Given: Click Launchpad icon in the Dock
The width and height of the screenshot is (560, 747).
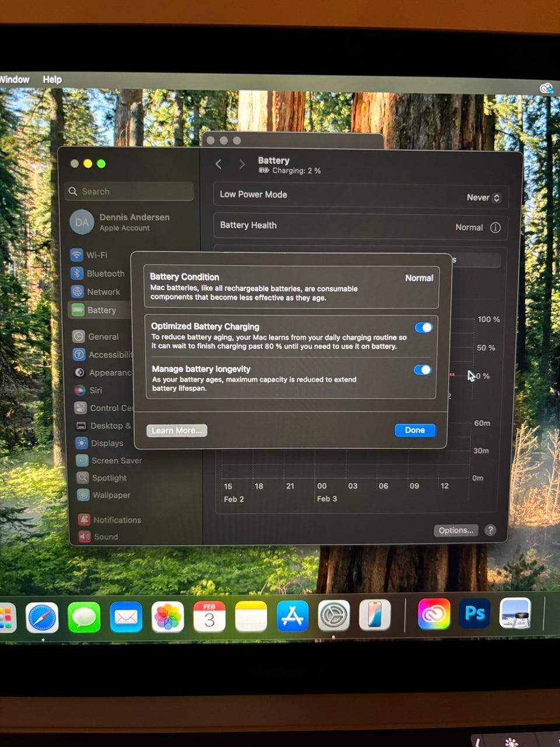Looking at the screenshot, I should [x=6, y=619].
